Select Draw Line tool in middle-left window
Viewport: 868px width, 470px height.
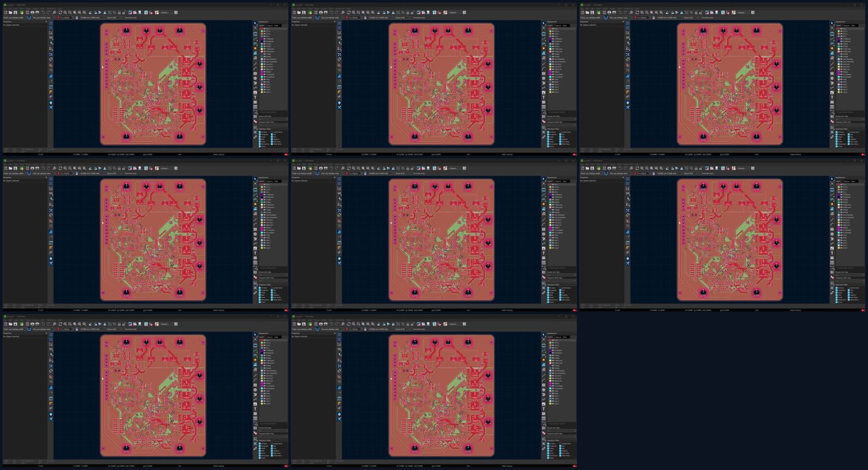tap(255, 219)
